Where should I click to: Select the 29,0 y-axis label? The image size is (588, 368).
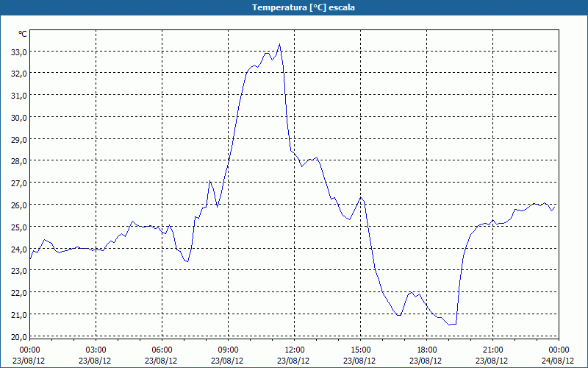pyautogui.click(x=19, y=140)
